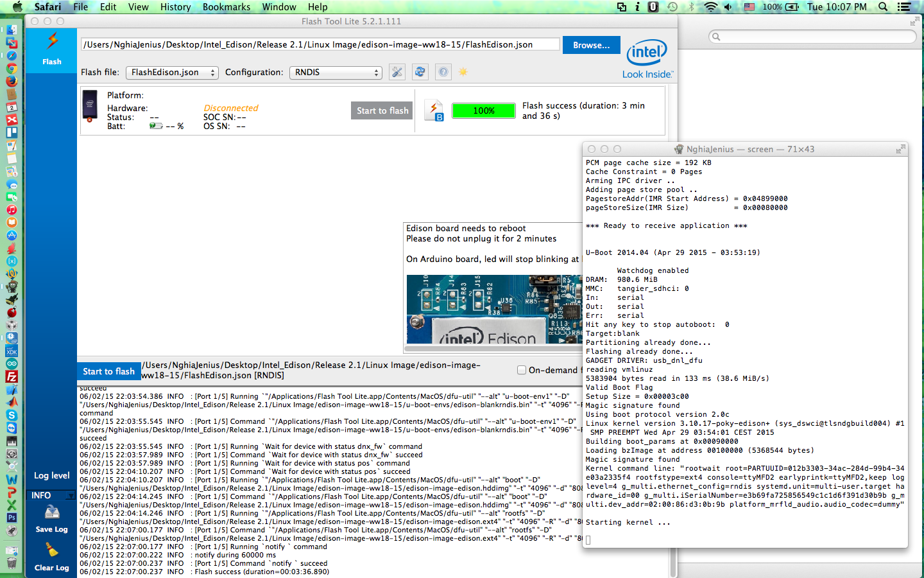Open the Window menu
The height and width of the screenshot is (578, 924).
click(x=279, y=7)
